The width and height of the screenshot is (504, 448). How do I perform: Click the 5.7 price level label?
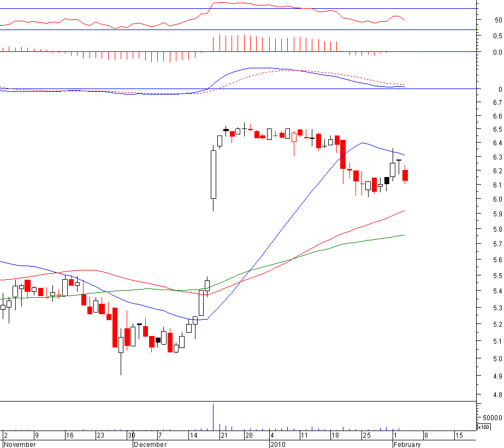tap(497, 244)
